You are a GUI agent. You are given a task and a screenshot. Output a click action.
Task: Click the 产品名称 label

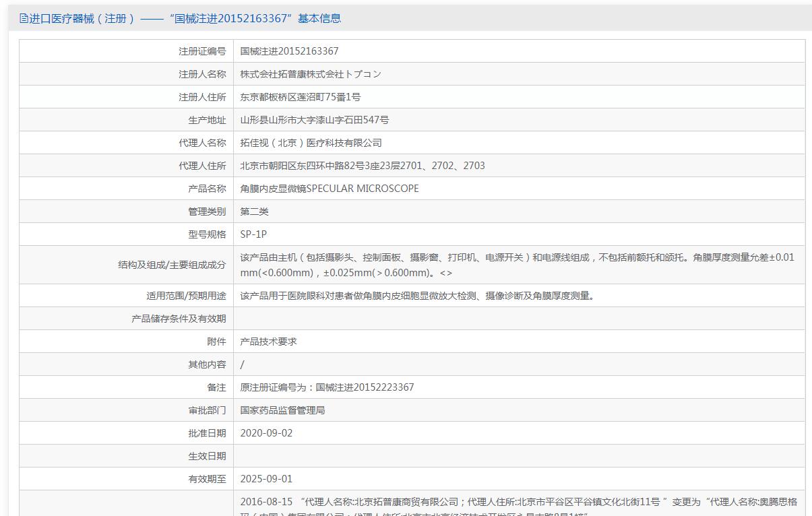click(x=207, y=189)
